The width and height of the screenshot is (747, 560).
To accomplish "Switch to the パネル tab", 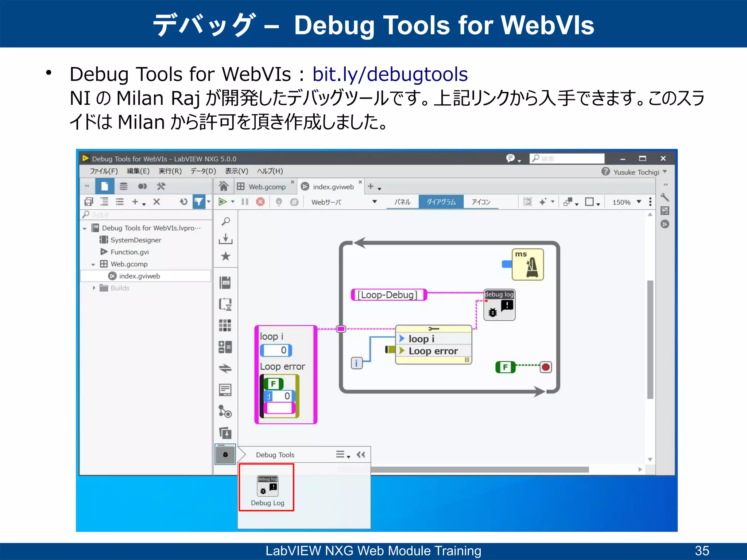I will 402,202.
